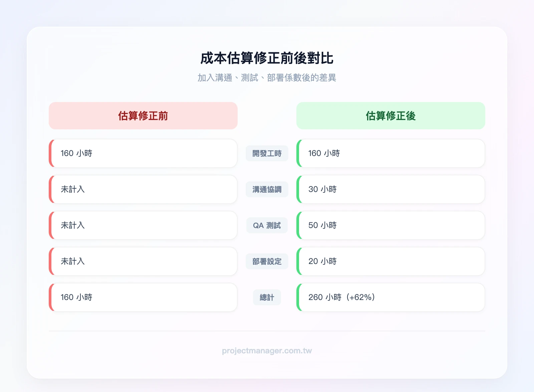This screenshot has width=534, height=392.
Task: Click the 160 小時 card under 估算修正後
Action: (x=390, y=153)
